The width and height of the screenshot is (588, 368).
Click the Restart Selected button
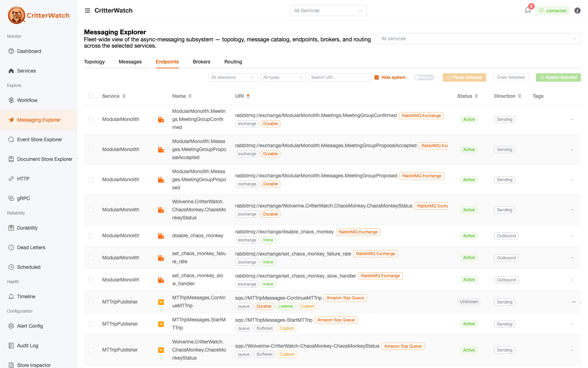click(x=559, y=77)
